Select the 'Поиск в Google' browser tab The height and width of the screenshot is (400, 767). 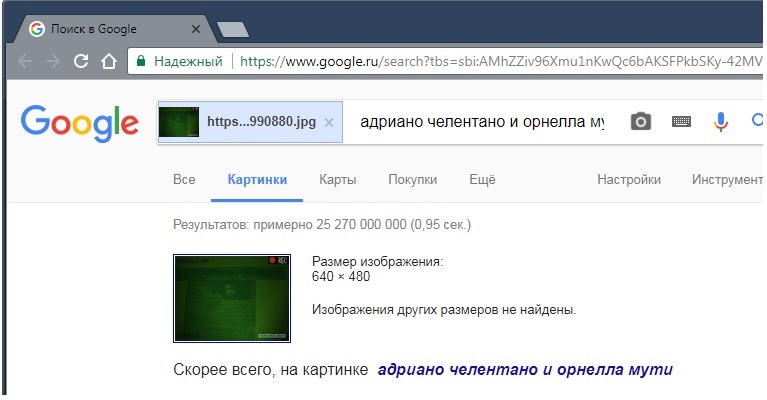pos(113,29)
